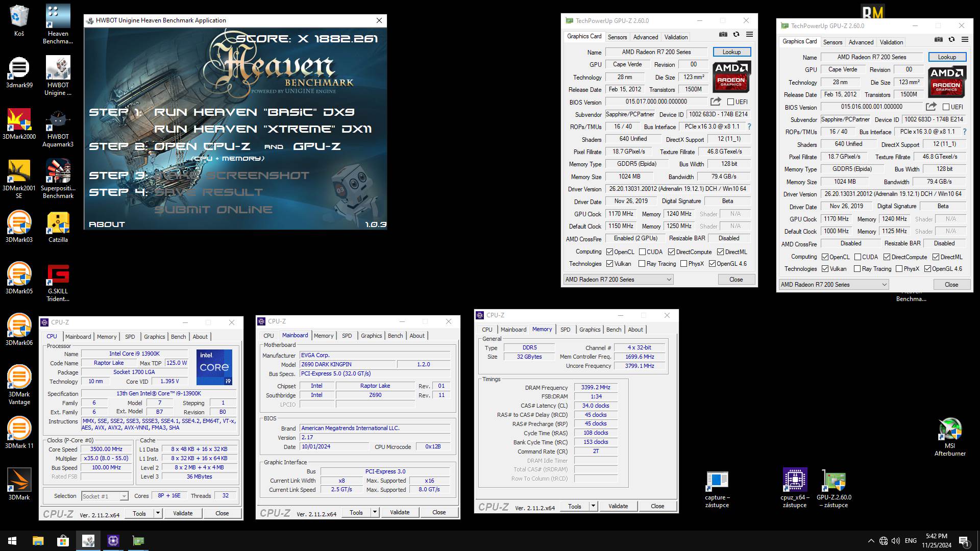Open G.SKILL Trident desktop shortcut
This screenshot has width=980, height=551.
[58, 282]
